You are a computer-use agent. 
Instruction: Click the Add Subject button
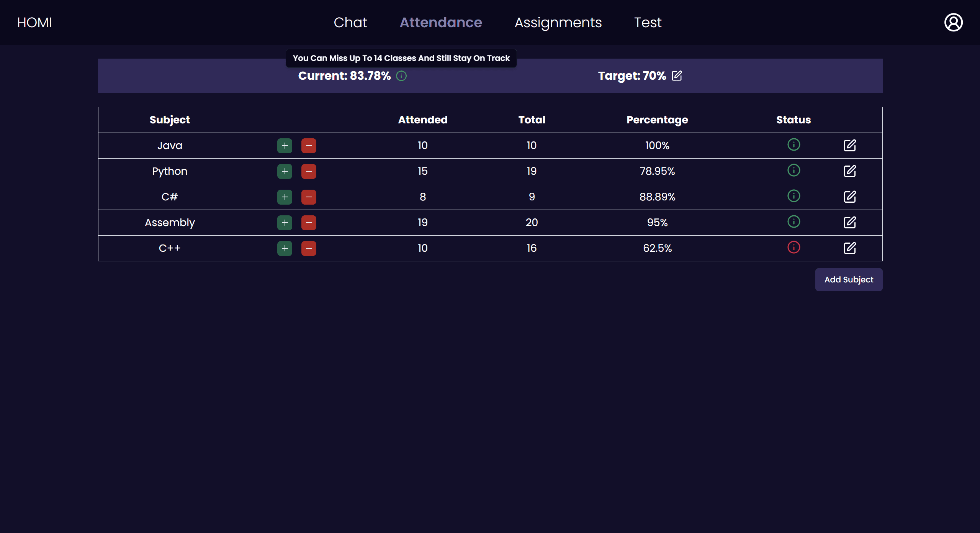pos(849,280)
